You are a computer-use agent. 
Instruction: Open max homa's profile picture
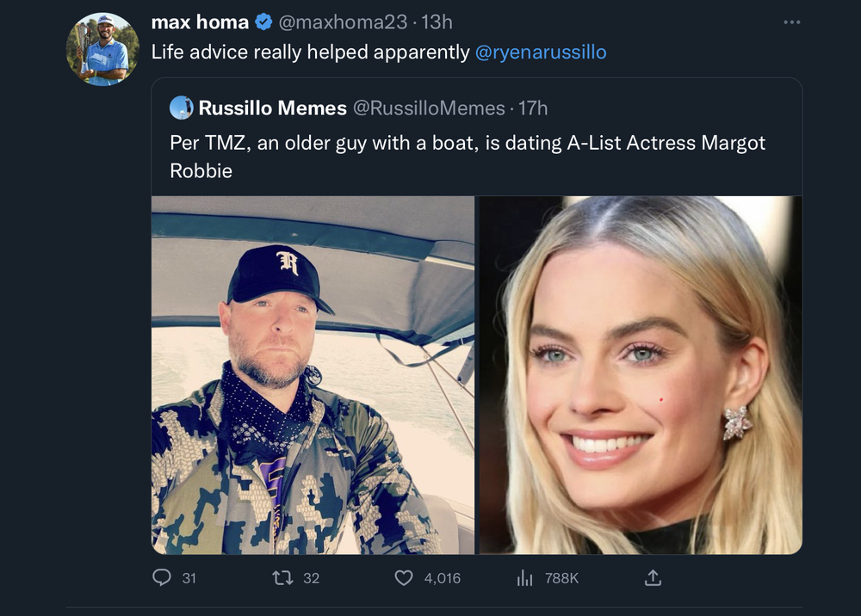click(102, 49)
